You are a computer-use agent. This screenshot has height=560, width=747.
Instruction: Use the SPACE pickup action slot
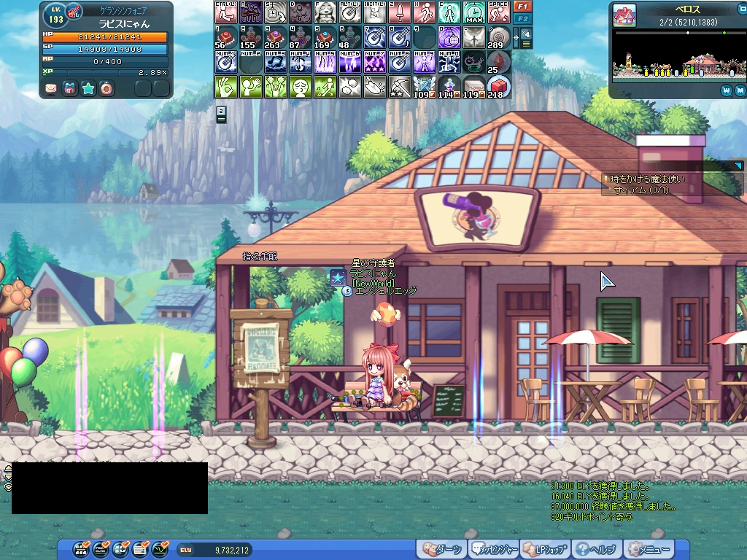499,13
